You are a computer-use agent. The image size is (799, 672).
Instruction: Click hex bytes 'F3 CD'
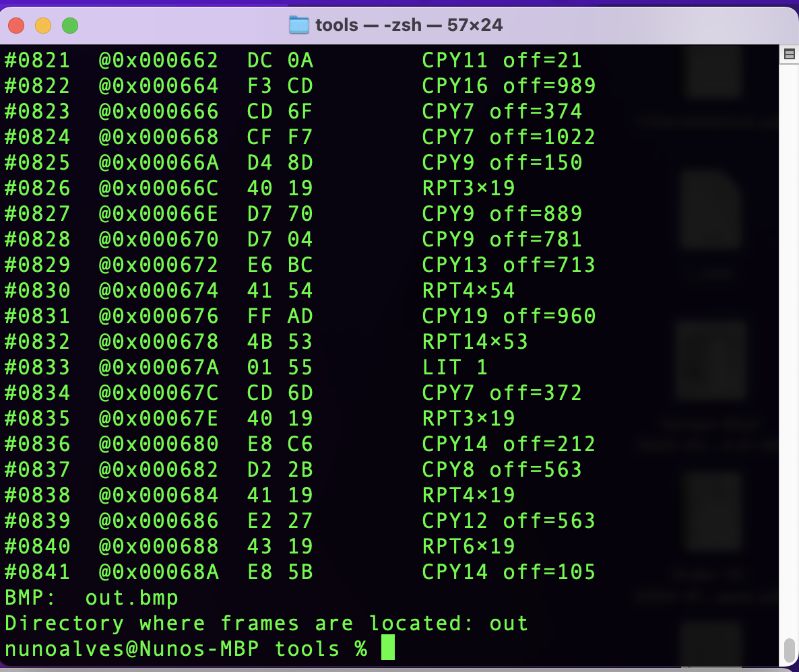pyautogui.click(x=280, y=86)
